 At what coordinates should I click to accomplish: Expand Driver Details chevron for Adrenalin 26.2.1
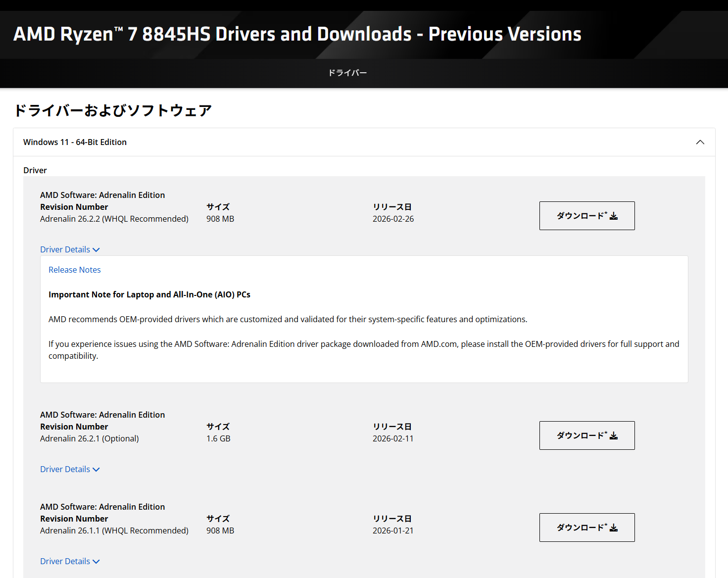point(96,470)
